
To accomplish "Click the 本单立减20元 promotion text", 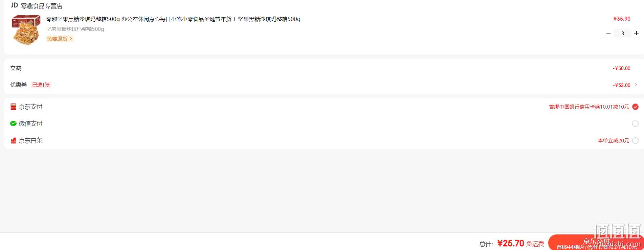I will 613,141.
